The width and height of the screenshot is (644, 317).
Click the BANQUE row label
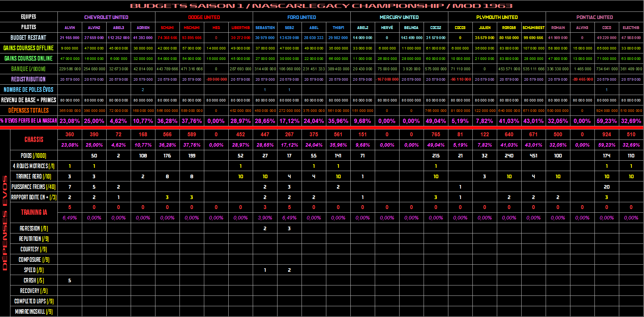tap(28, 69)
